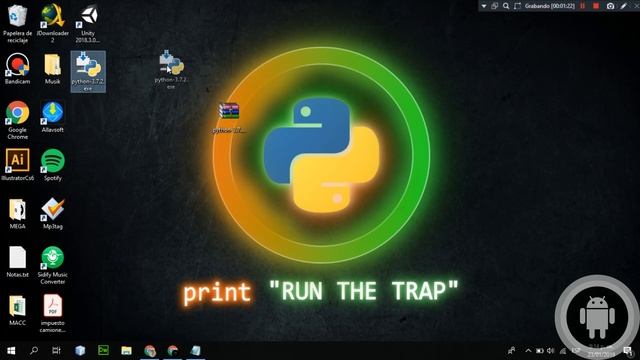Open the Action Center notifications icon
This screenshot has height=360, width=640.
click(628, 351)
